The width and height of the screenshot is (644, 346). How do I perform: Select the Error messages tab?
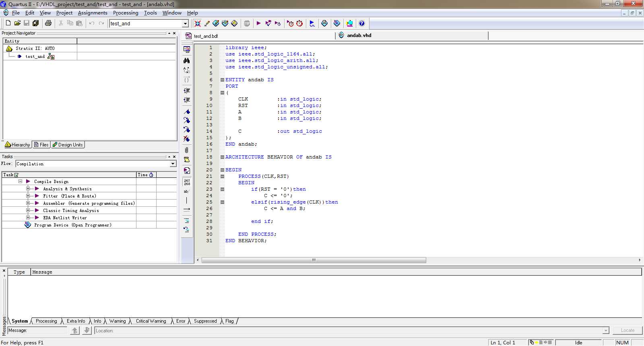point(181,321)
